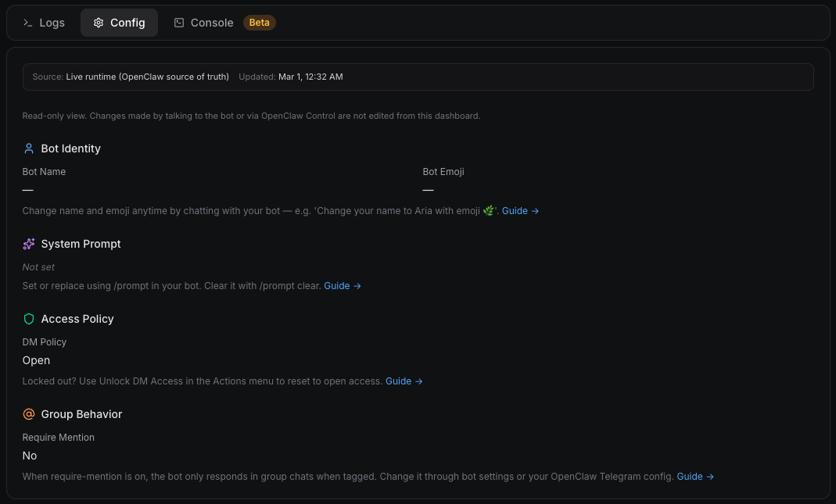Select the Config tab
This screenshot has width=836, height=504.
point(119,23)
